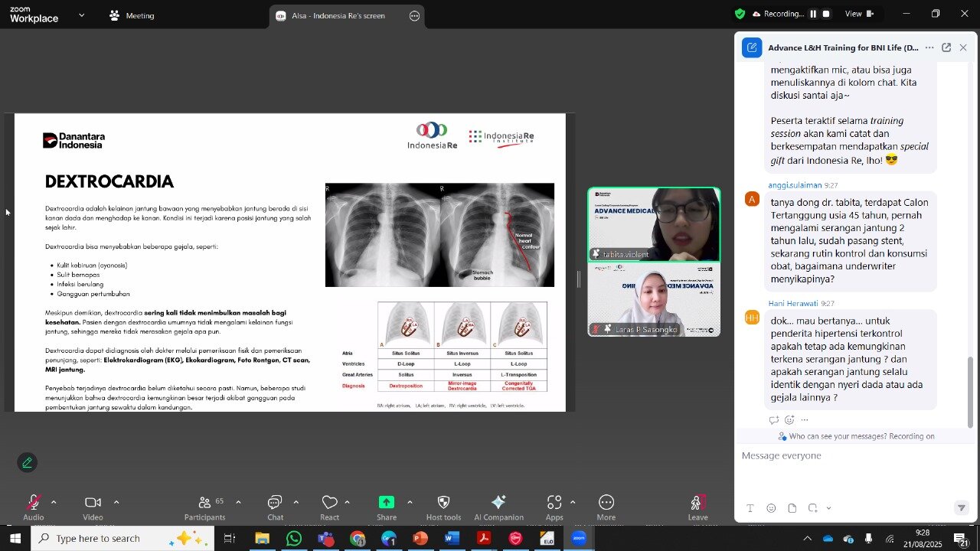The width and height of the screenshot is (980, 551).
Task: Leave the meeting
Action: (x=697, y=504)
